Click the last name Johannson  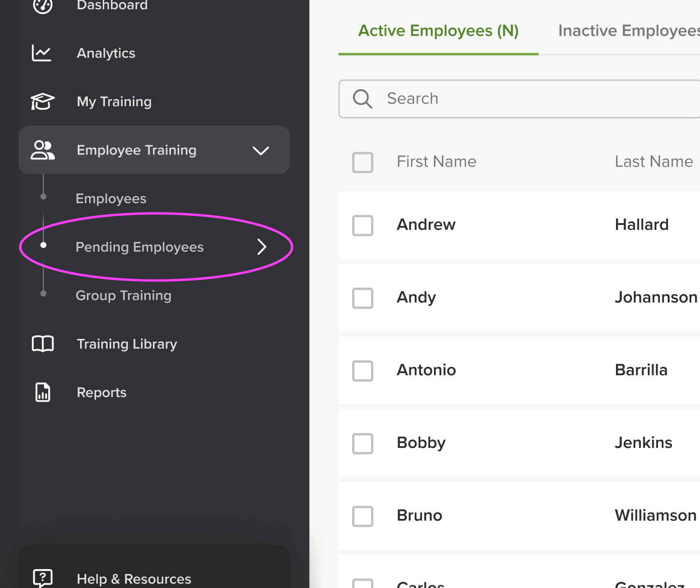pyautogui.click(x=656, y=297)
